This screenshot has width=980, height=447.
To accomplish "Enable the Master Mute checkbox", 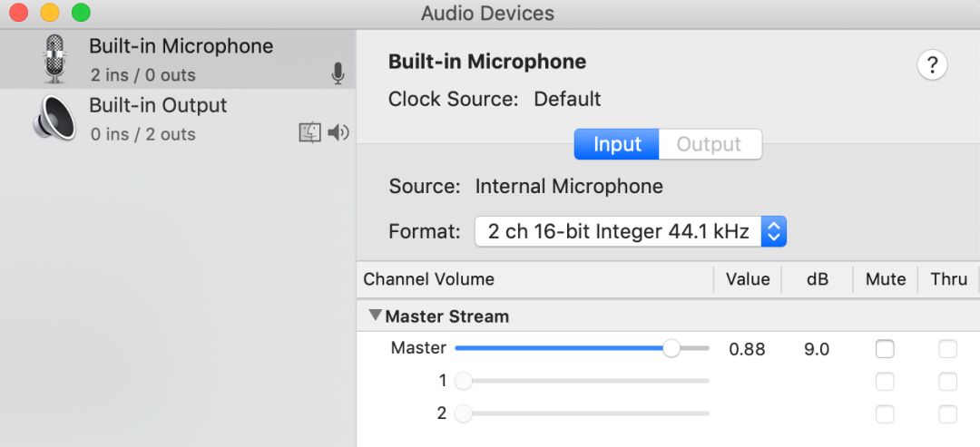I will (885, 349).
